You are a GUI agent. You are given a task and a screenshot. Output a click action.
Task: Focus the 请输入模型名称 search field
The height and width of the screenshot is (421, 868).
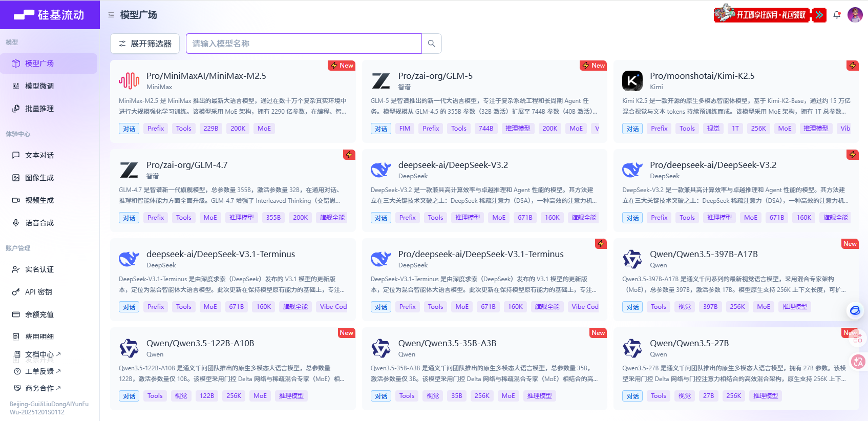pyautogui.click(x=304, y=44)
